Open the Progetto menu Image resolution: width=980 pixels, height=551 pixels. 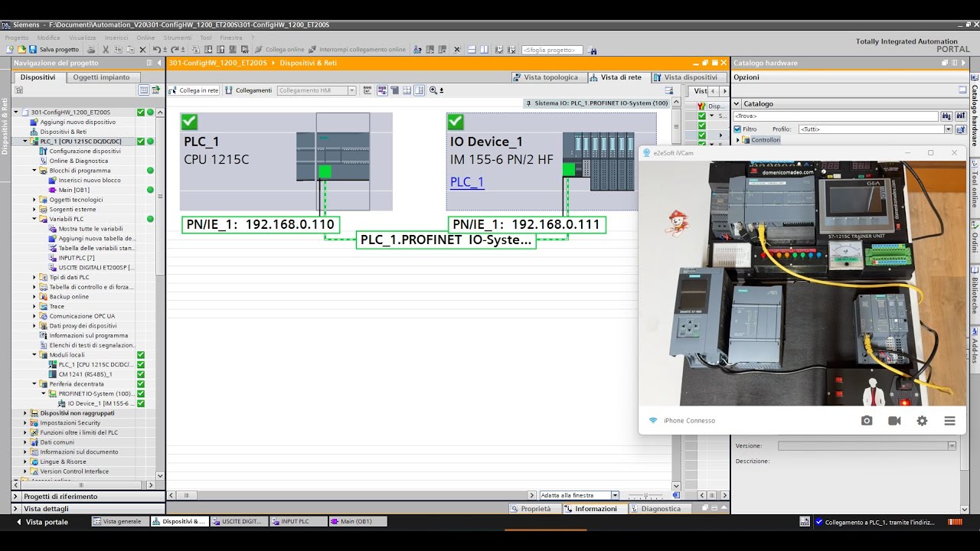(17, 37)
